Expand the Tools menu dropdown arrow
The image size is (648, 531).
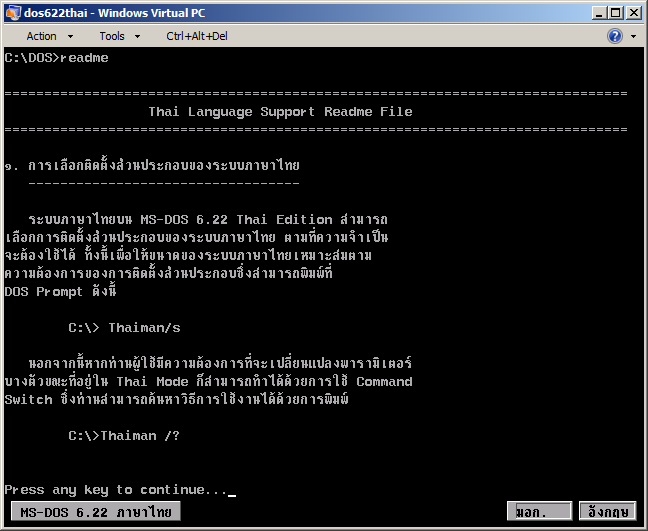[138, 36]
